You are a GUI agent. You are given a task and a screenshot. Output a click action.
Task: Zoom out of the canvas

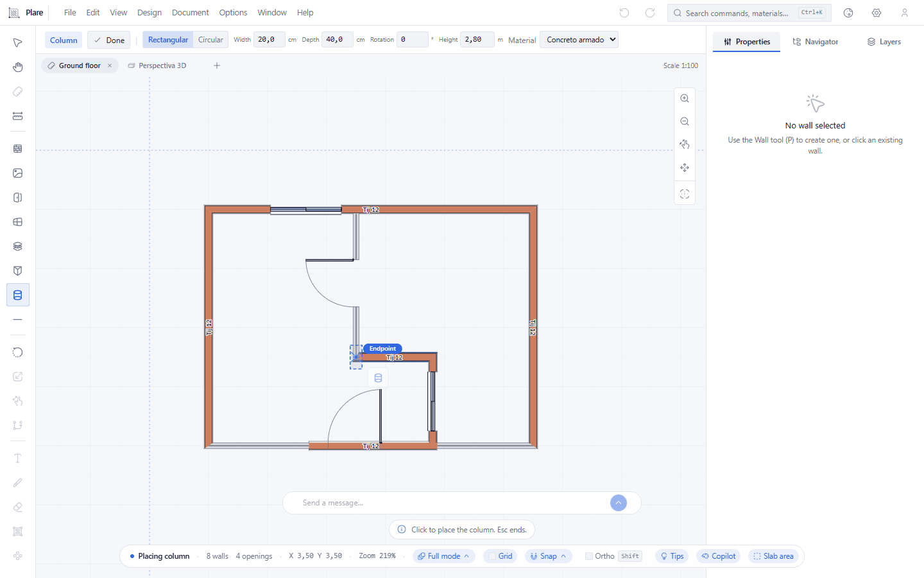pos(685,121)
